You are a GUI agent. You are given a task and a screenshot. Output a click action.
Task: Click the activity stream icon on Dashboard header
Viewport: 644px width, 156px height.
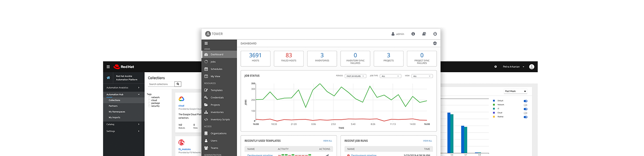tap(435, 43)
